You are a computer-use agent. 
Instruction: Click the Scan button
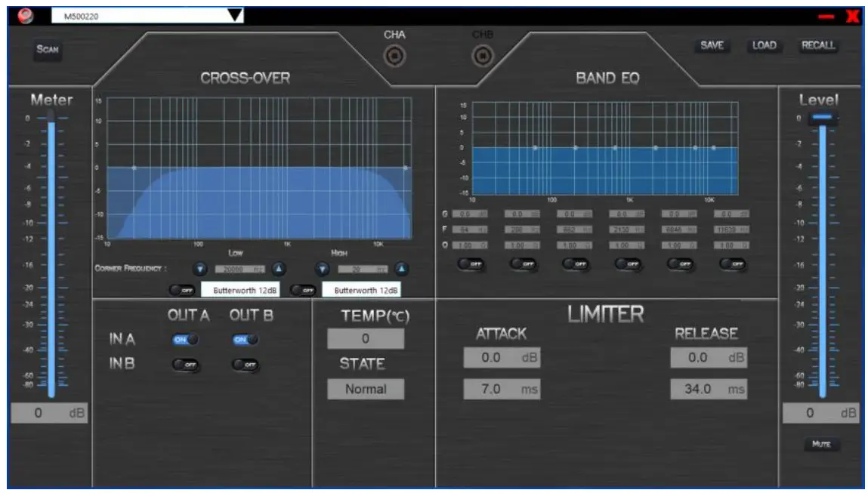pos(48,49)
